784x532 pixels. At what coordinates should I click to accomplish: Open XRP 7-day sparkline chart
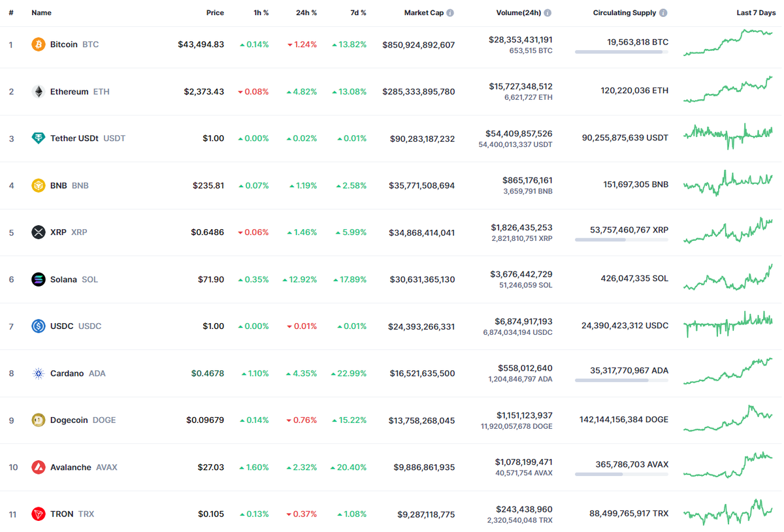point(728,230)
